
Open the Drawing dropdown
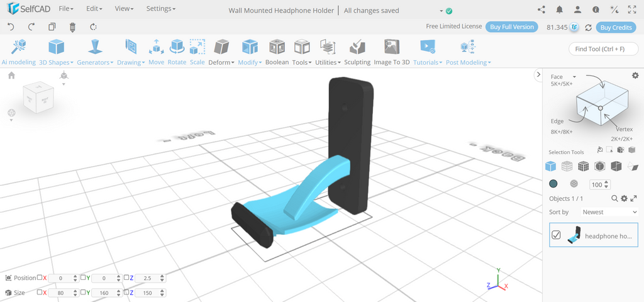(x=131, y=52)
